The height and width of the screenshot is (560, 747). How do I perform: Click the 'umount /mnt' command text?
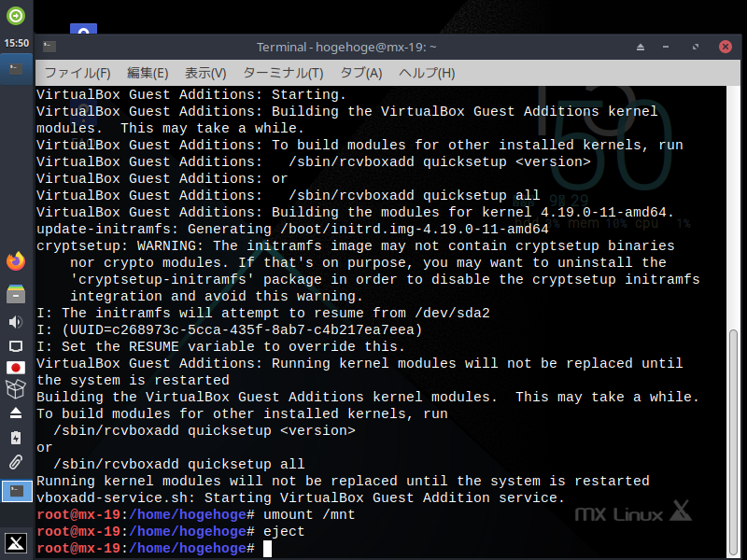309,515
